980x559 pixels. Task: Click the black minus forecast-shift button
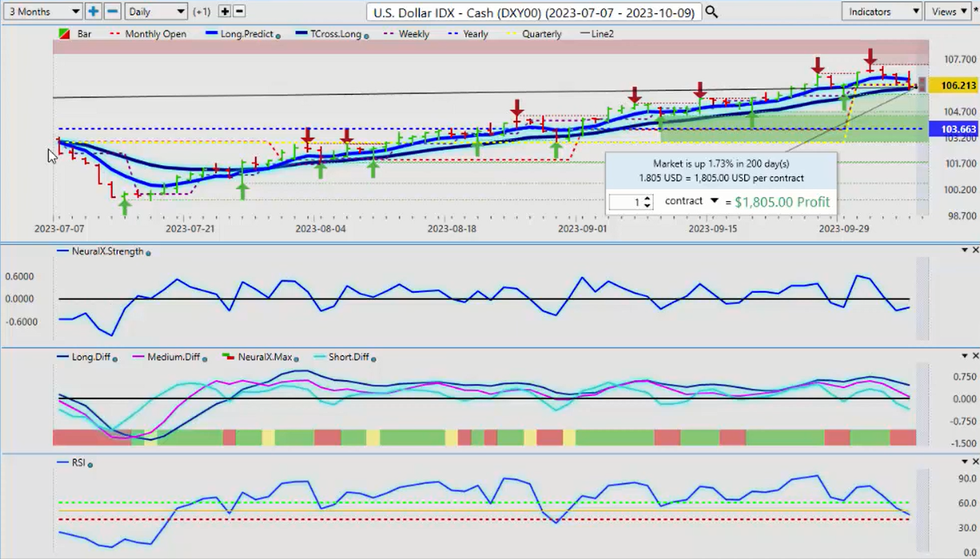(x=239, y=11)
